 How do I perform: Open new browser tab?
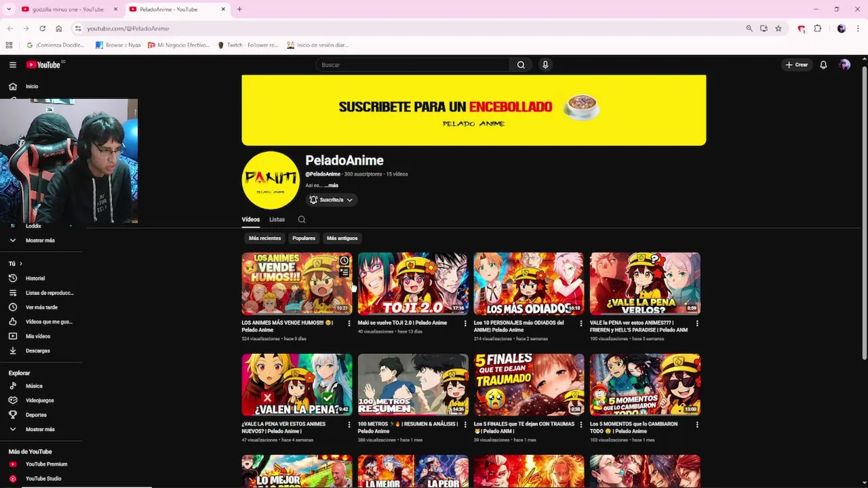click(239, 9)
